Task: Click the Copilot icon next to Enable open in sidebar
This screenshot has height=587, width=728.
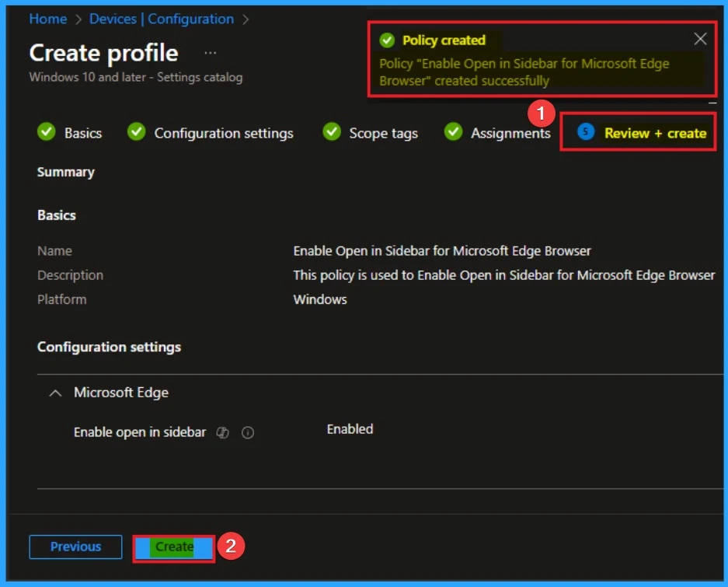Action: (222, 433)
